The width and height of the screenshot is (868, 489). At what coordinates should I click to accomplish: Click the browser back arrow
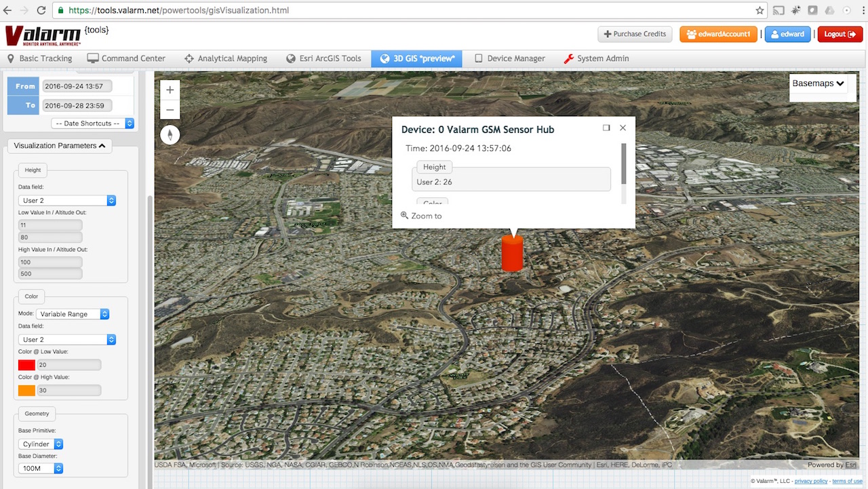click(9, 10)
